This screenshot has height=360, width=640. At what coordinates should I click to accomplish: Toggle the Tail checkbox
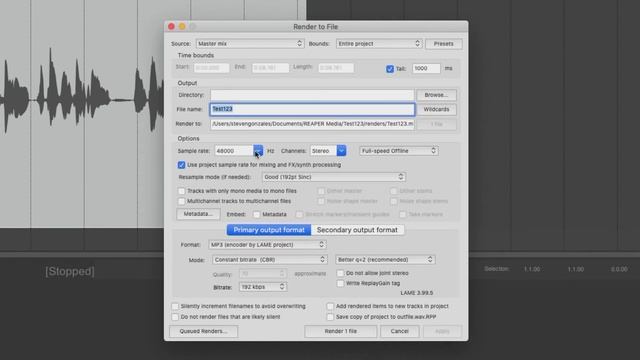[x=390, y=69]
